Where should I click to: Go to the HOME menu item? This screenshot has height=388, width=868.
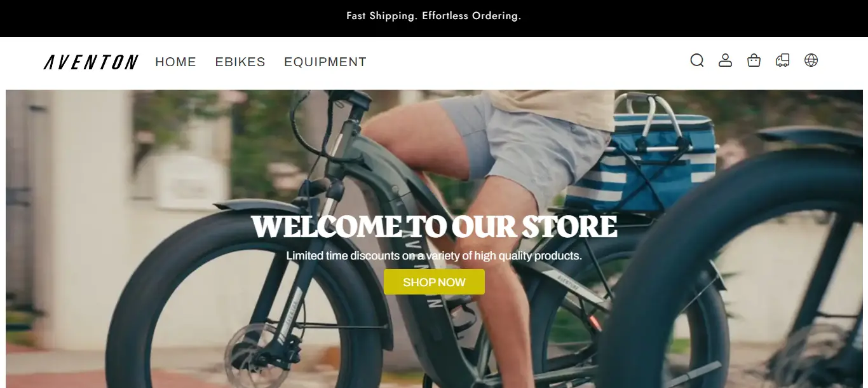coord(176,62)
